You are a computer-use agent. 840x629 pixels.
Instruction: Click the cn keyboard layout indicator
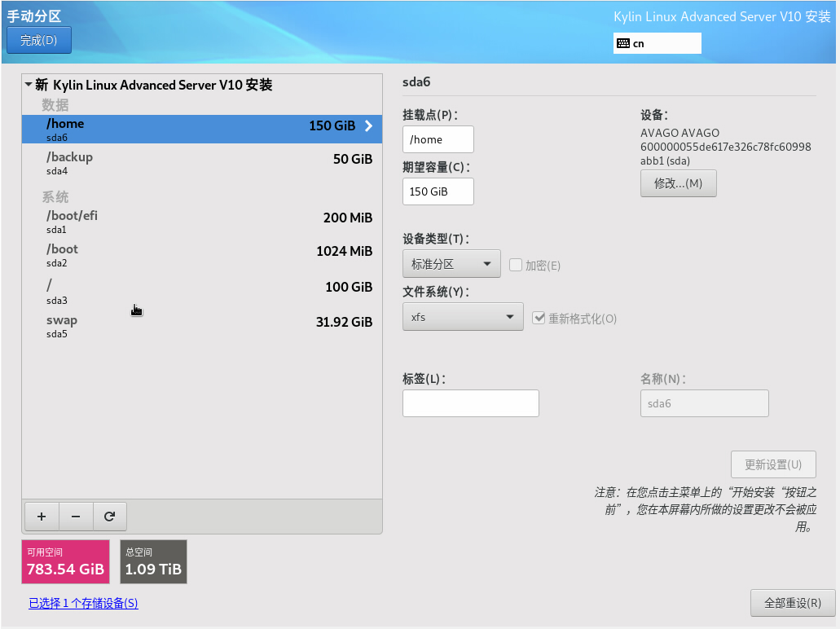click(x=657, y=43)
